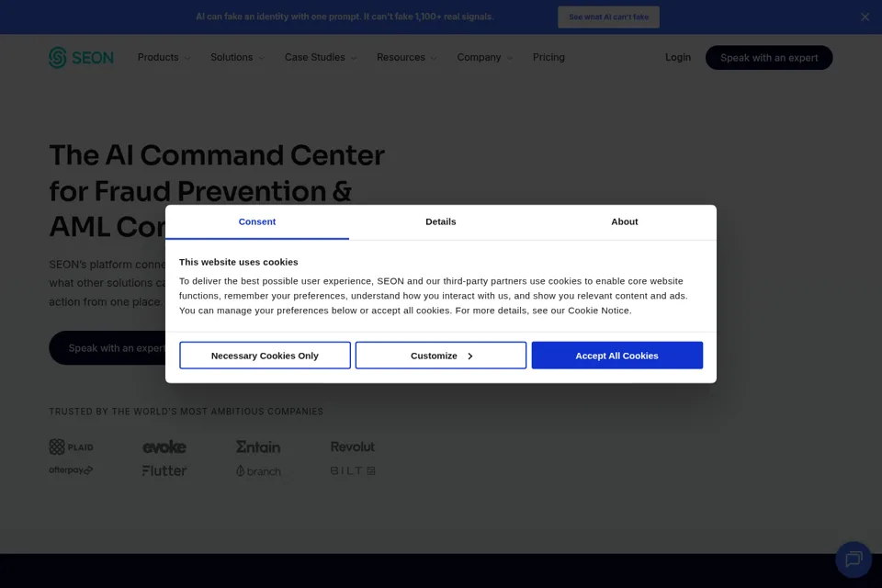Click the banner text about AI identity

pos(345,17)
